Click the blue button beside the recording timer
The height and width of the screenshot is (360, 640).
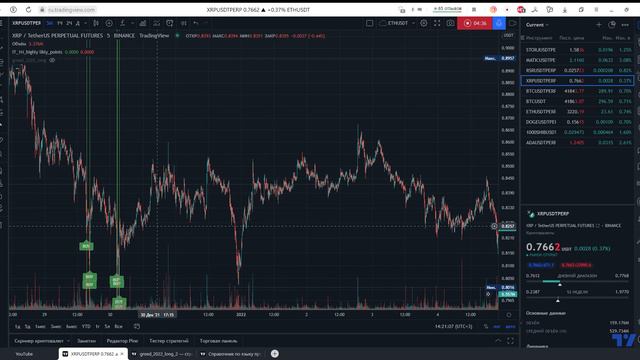click(x=499, y=23)
